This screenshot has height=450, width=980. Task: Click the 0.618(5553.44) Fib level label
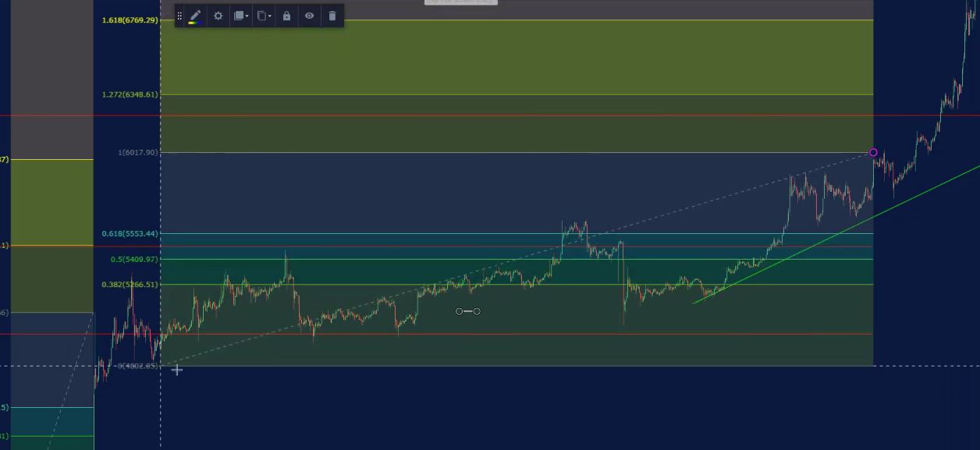130,233
